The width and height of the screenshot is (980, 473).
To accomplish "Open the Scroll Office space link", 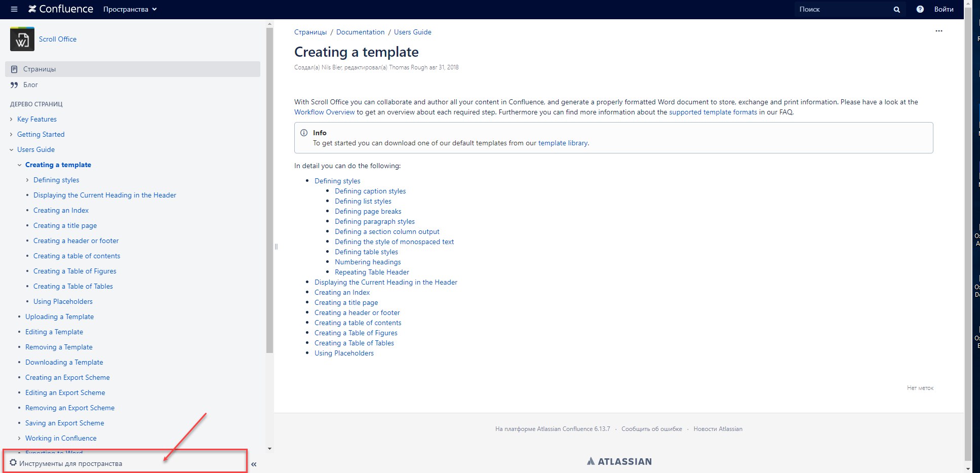I will 58,39.
